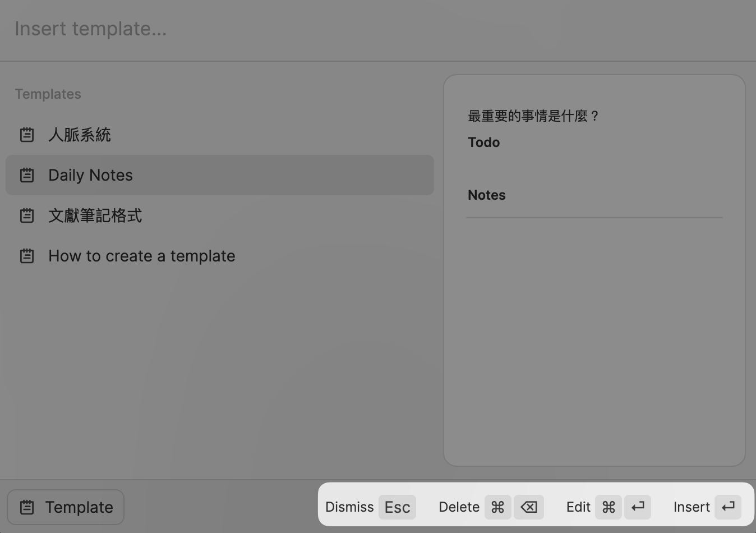Select the Daily Notes template

pyautogui.click(x=90, y=175)
